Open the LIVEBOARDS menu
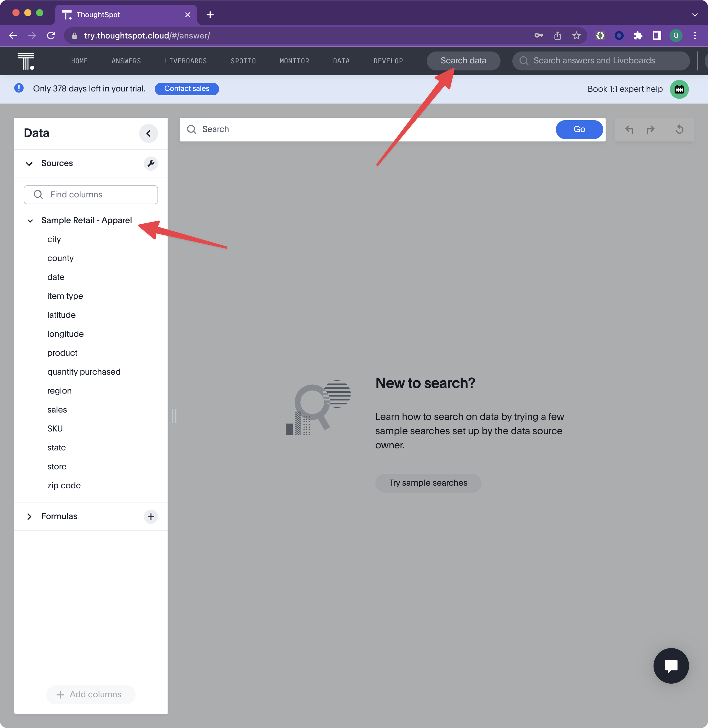The image size is (708, 728). pos(186,61)
